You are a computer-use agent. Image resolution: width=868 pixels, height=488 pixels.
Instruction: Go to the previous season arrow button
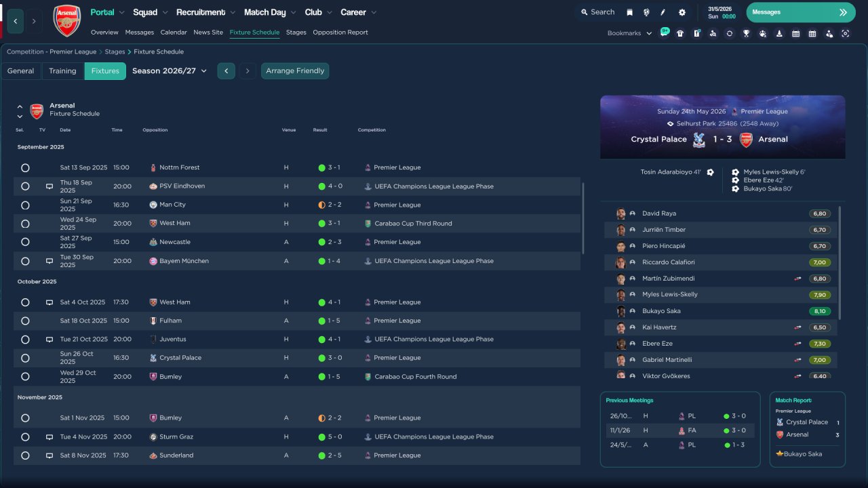[x=226, y=71]
